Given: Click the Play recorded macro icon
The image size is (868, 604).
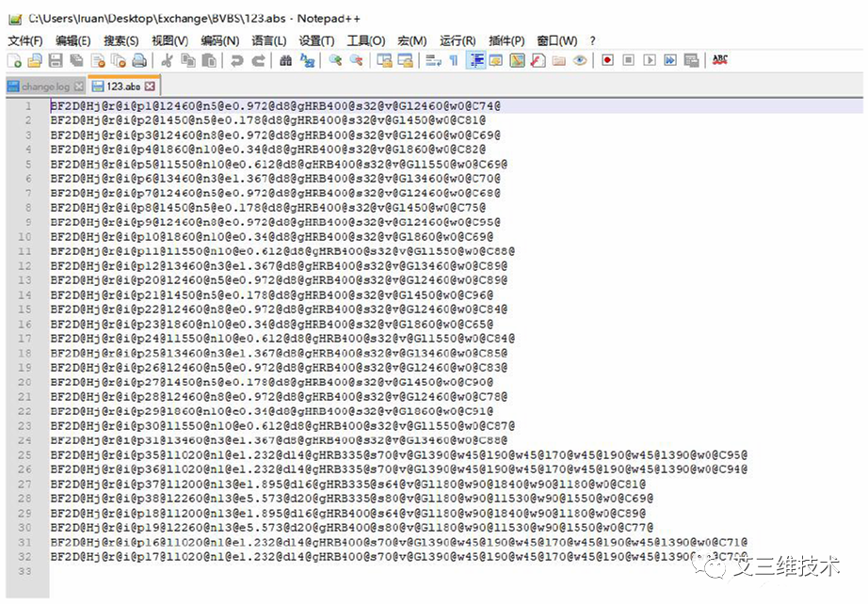Looking at the screenshot, I should point(650,60).
